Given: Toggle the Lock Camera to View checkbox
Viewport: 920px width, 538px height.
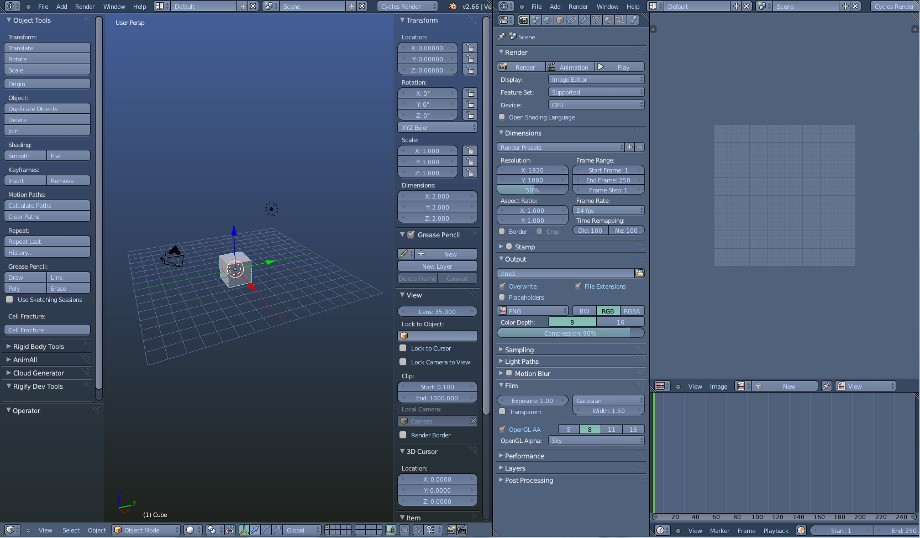Looking at the screenshot, I should click(x=403, y=362).
